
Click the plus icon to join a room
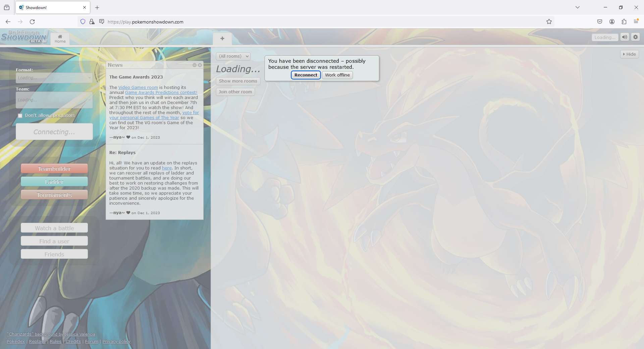tap(222, 39)
